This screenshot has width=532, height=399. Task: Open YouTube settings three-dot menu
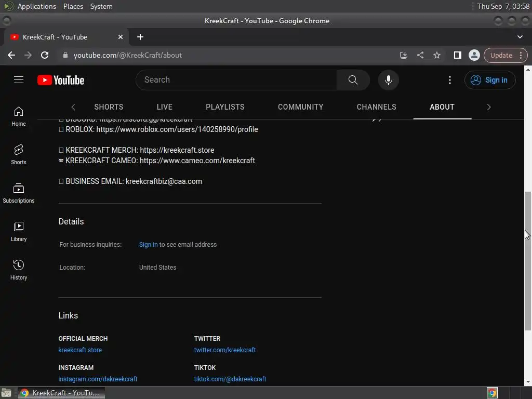click(450, 79)
